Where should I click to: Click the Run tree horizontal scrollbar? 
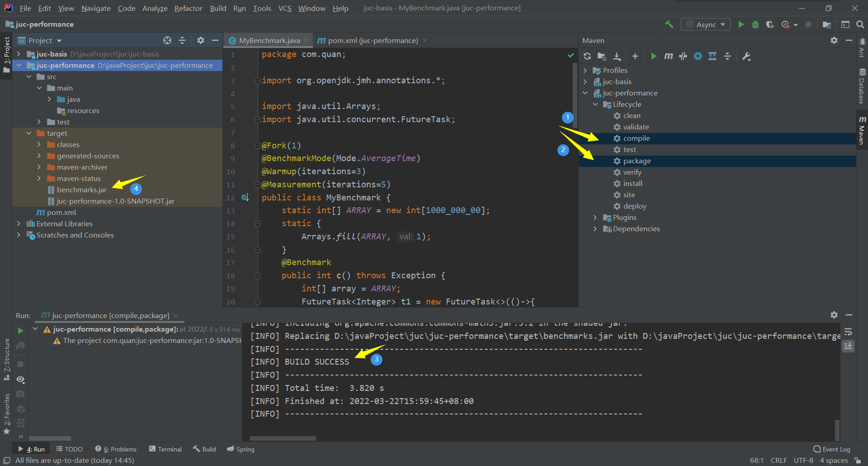coord(50,438)
